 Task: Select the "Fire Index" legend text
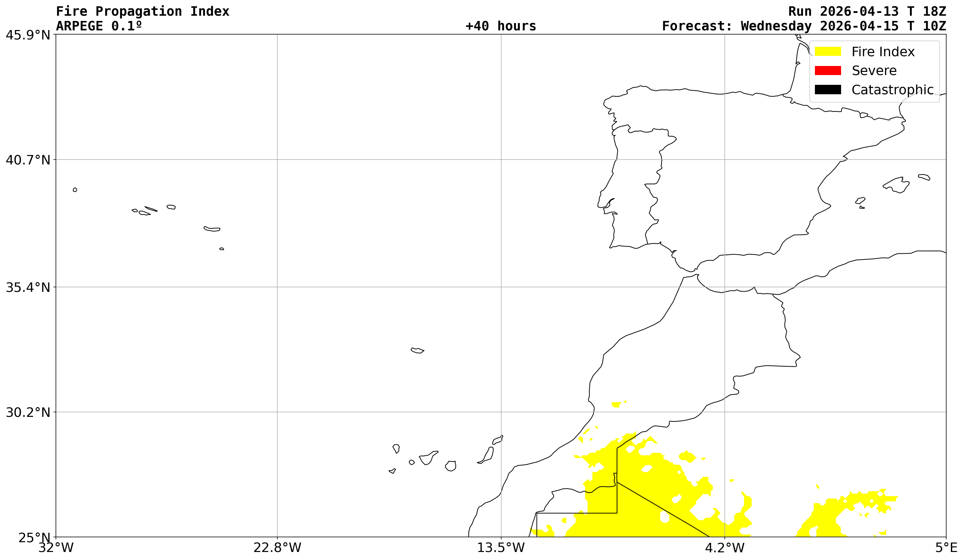883,52
